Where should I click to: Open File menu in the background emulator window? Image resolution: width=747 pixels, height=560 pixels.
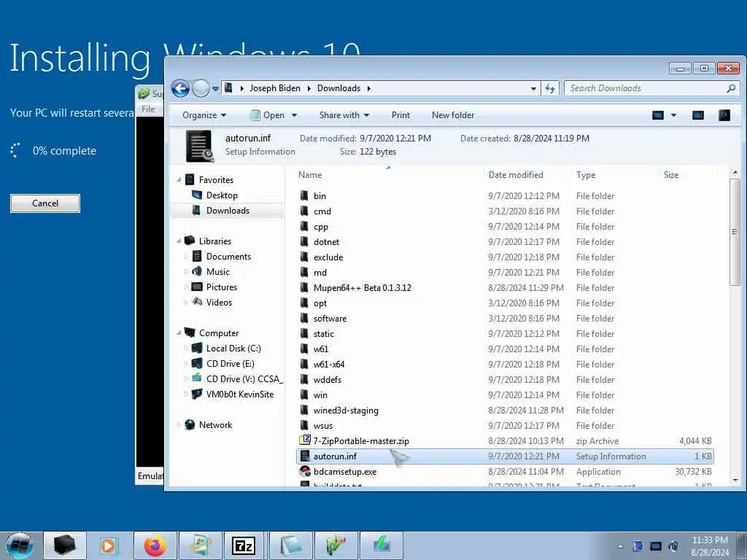(x=148, y=109)
